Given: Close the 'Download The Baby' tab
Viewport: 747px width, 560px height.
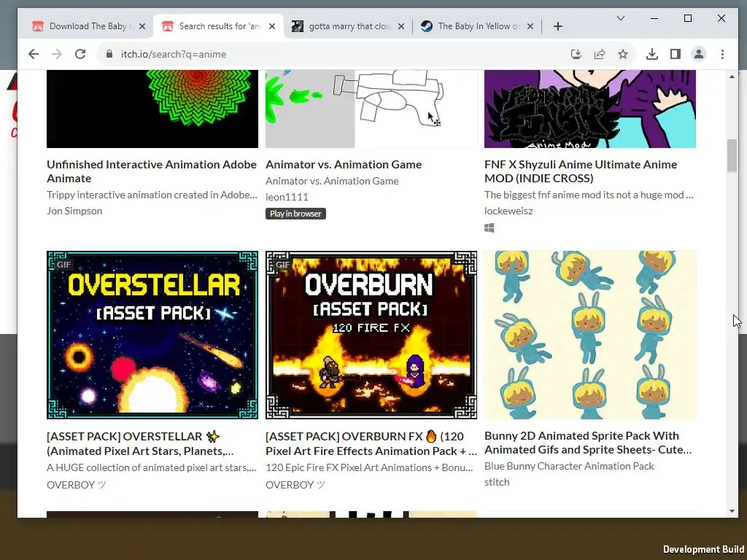Looking at the screenshot, I should pyautogui.click(x=142, y=26).
